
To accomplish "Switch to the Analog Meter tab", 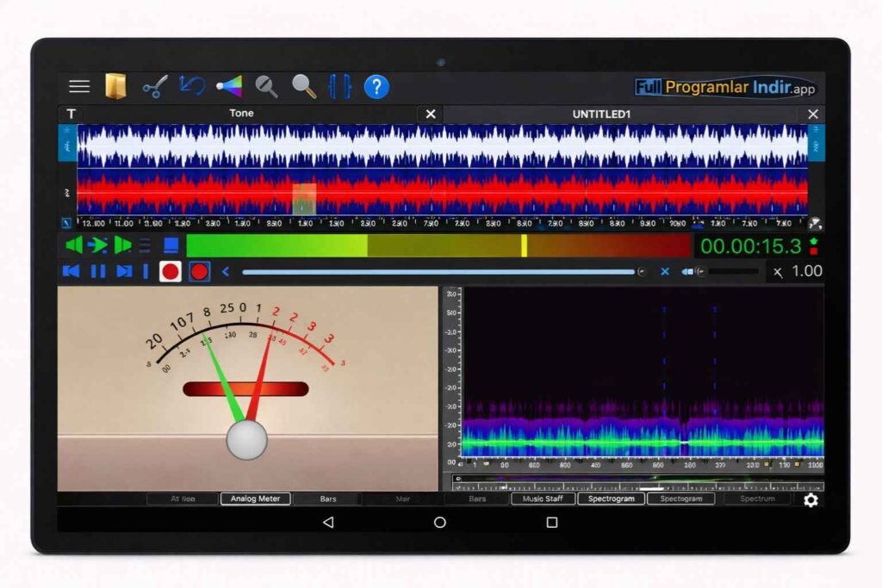I will pyautogui.click(x=256, y=498).
